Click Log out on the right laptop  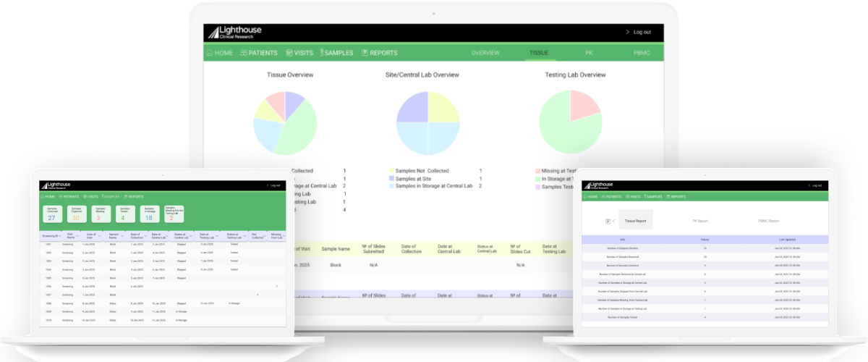click(818, 185)
